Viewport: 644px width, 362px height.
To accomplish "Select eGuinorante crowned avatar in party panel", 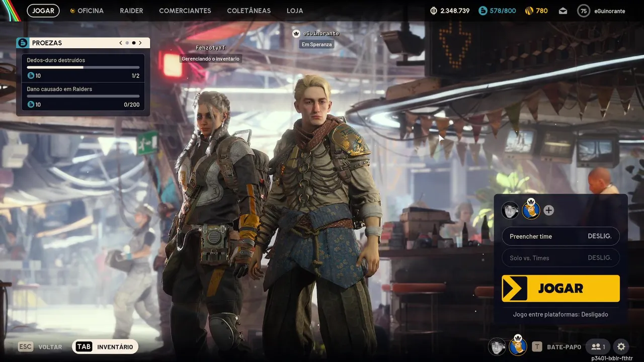I will tap(531, 209).
